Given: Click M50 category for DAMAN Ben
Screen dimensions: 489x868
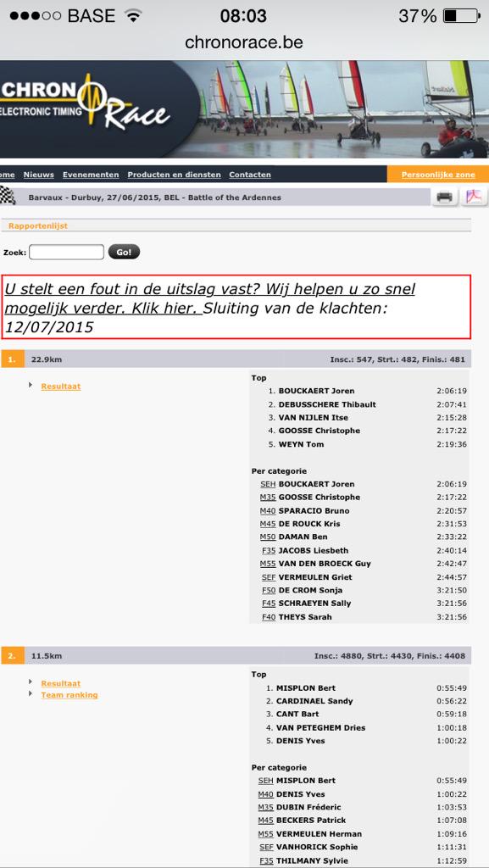Looking at the screenshot, I should pyautogui.click(x=268, y=537).
